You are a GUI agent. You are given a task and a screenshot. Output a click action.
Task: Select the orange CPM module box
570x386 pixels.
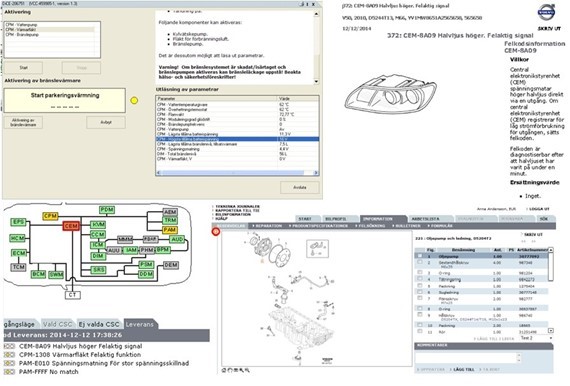[x=50, y=216]
